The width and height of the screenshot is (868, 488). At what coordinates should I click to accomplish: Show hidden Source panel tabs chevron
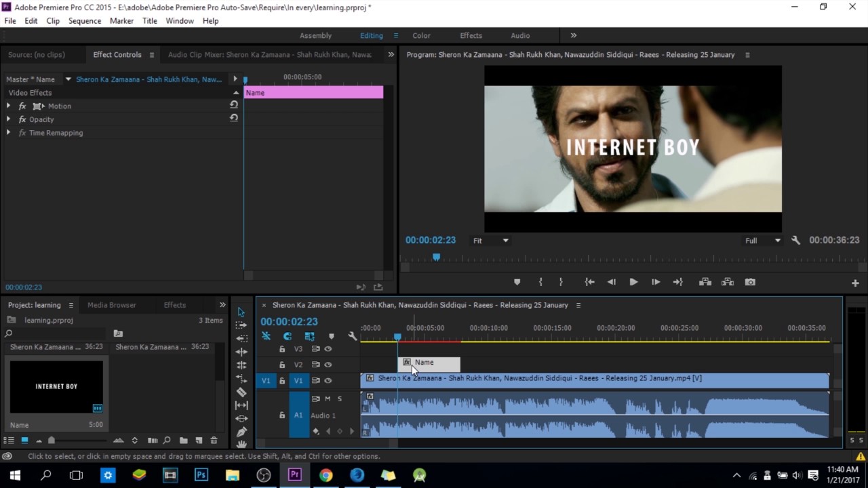391,55
